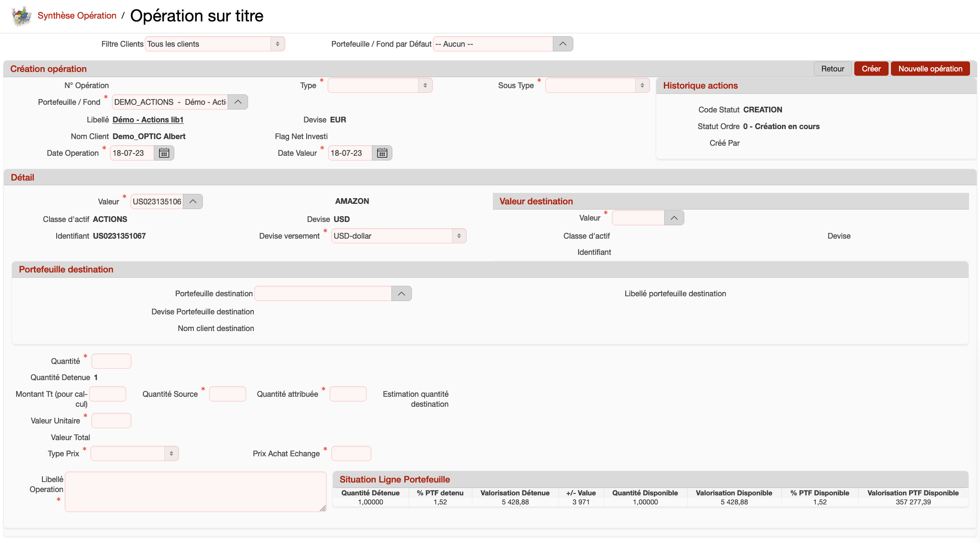This screenshot has height=543, width=980.
Task: Click the Quantité input field
Action: [111, 361]
